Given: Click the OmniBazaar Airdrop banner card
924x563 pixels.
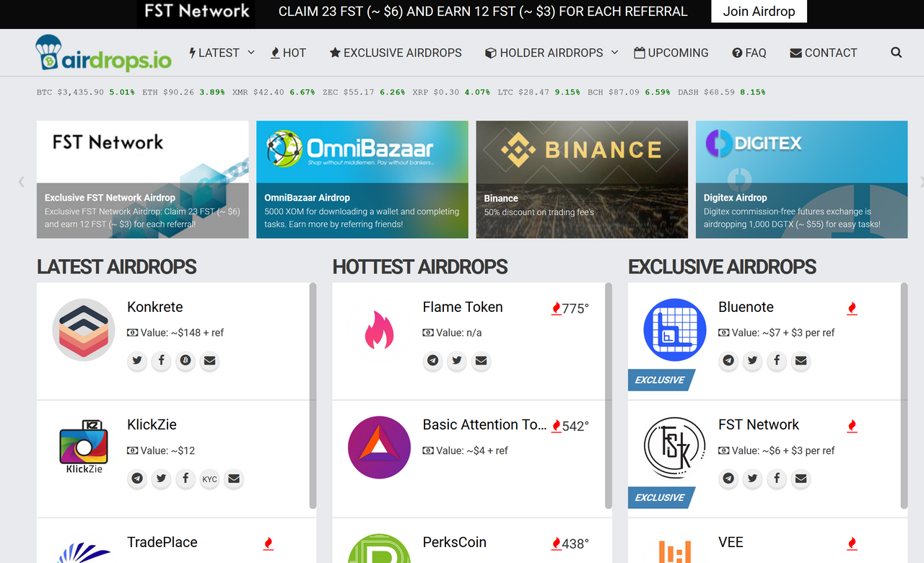Looking at the screenshot, I should 362,179.
